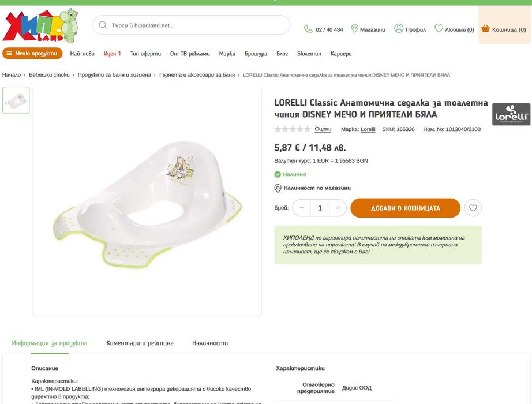Click the star rating next to Оцени
The height and width of the screenshot is (404, 532).
click(292, 129)
